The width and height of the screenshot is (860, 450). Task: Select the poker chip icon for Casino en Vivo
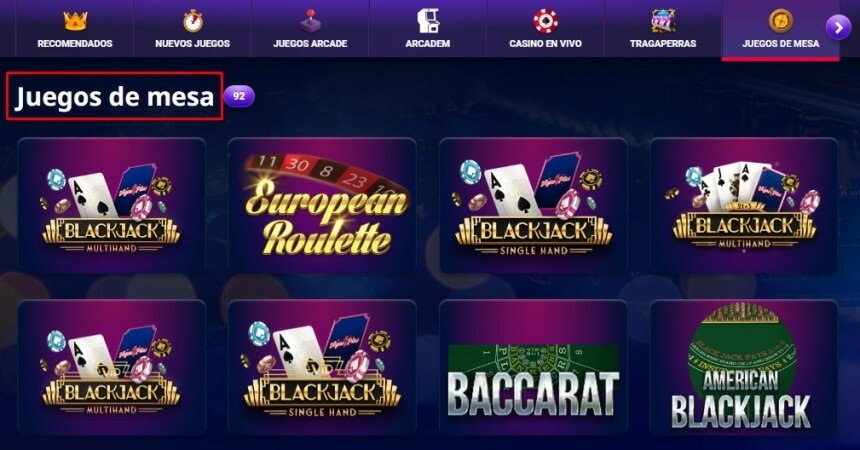click(545, 21)
